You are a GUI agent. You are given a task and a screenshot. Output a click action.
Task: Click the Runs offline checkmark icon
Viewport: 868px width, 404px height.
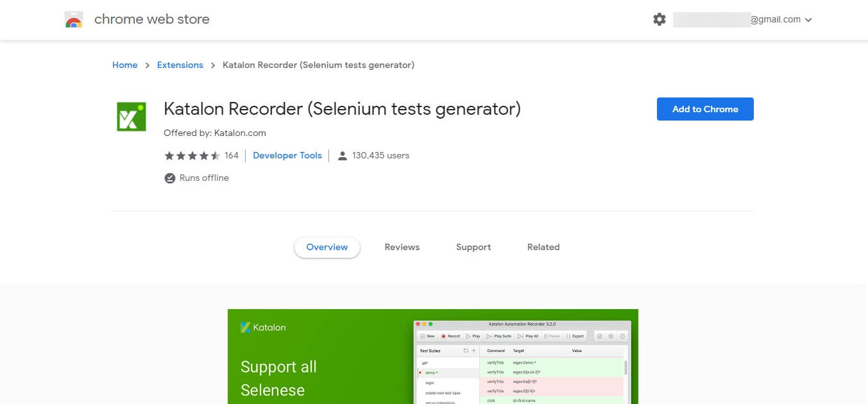click(x=169, y=178)
